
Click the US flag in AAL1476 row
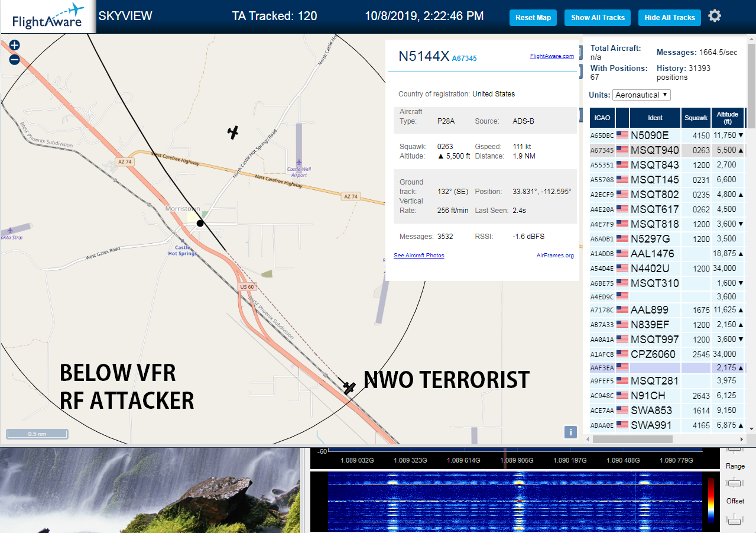click(x=622, y=253)
